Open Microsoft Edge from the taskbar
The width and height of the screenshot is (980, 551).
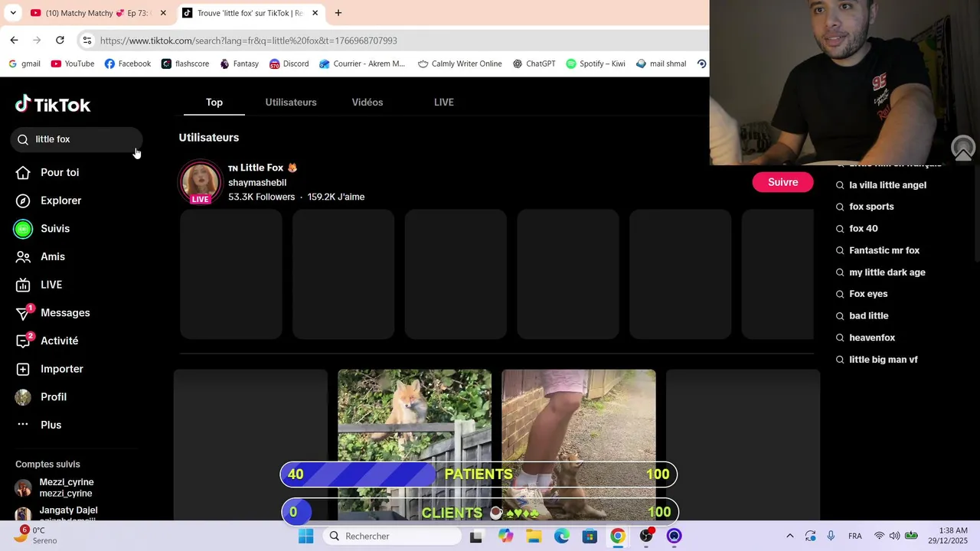(561, 536)
